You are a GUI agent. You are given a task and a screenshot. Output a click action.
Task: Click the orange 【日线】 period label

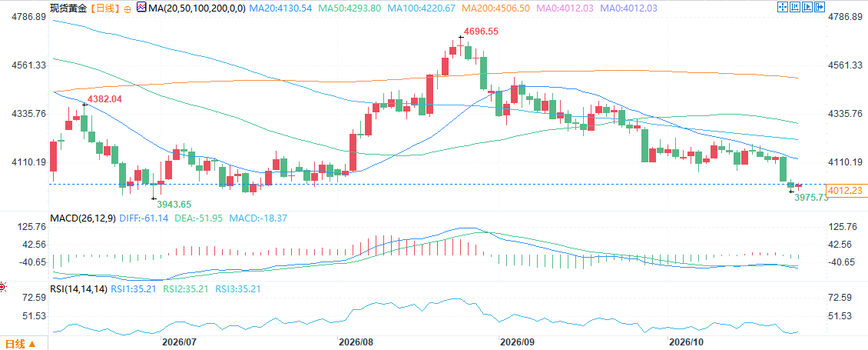(104, 8)
